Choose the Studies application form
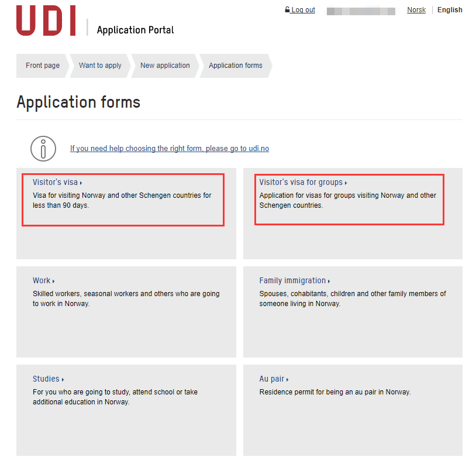Image resolution: width=476 pixels, height=460 pixels. (46, 379)
